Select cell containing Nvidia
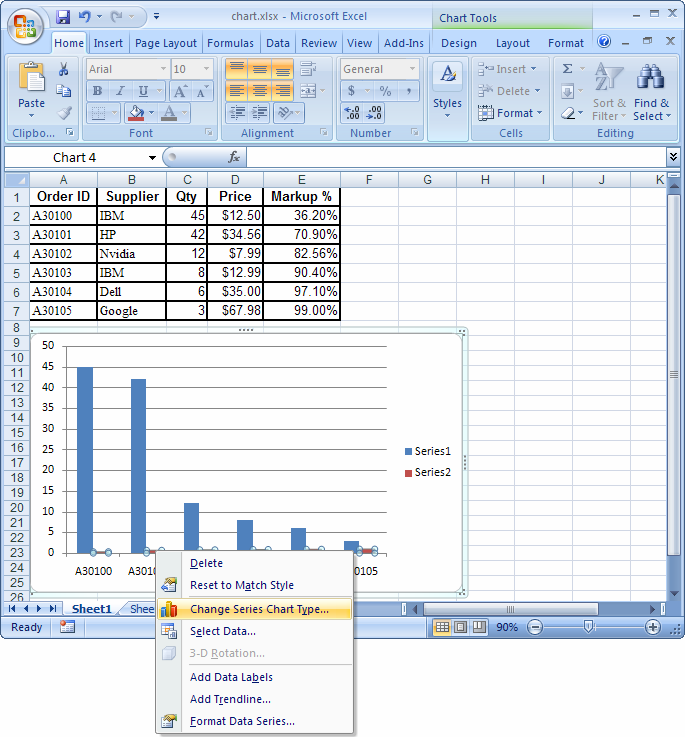The width and height of the screenshot is (685, 737). pyautogui.click(x=132, y=254)
